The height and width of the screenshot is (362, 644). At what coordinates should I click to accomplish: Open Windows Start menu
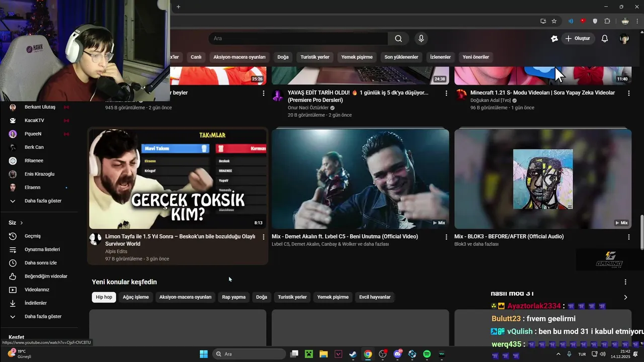(x=204, y=354)
